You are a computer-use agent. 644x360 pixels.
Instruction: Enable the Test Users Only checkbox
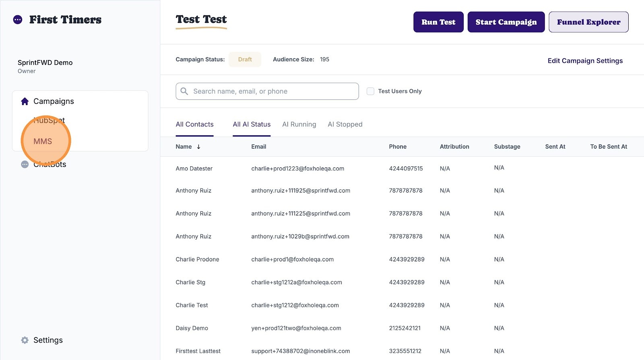[370, 91]
